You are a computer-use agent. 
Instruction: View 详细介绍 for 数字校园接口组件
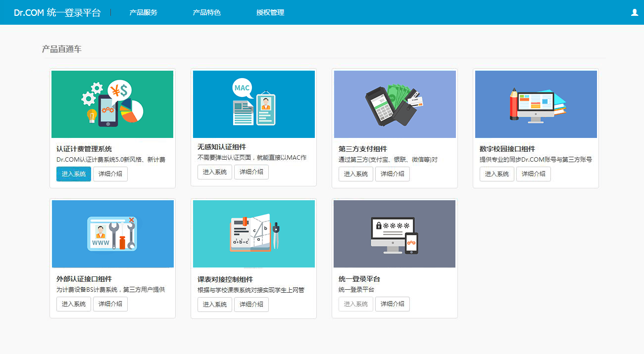pyautogui.click(x=534, y=174)
